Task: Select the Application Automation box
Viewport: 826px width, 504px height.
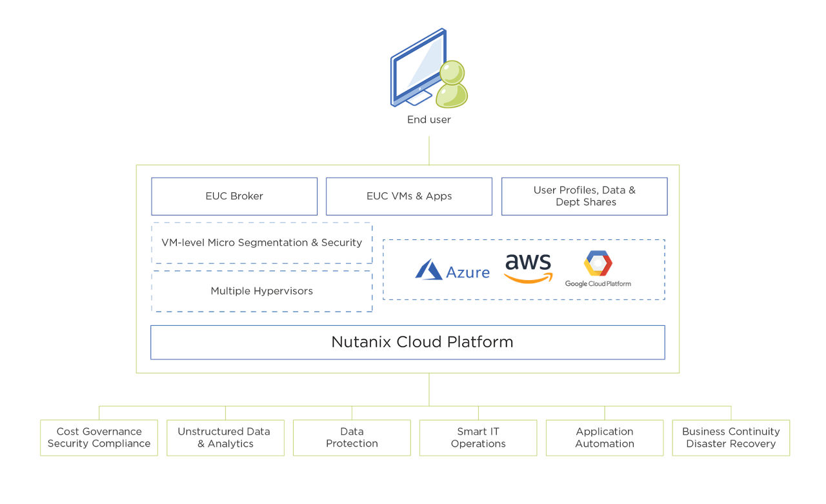Action: pyautogui.click(x=604, y=438)
